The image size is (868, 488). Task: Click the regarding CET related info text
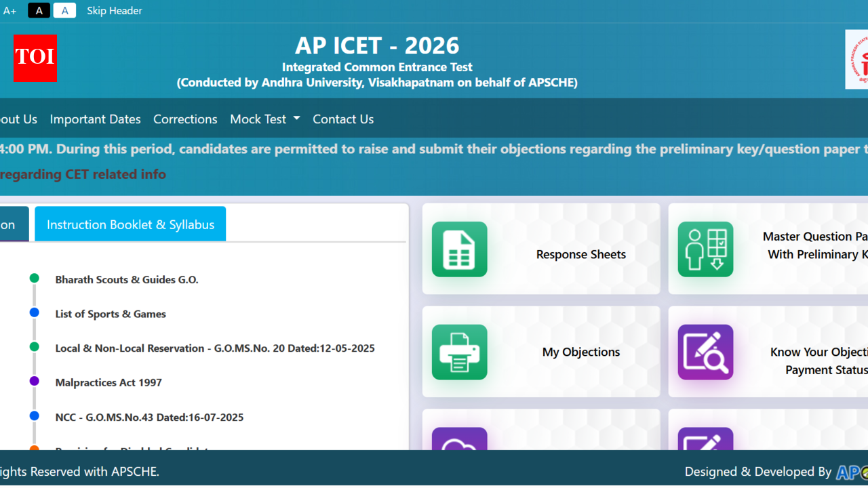[83, 174]
